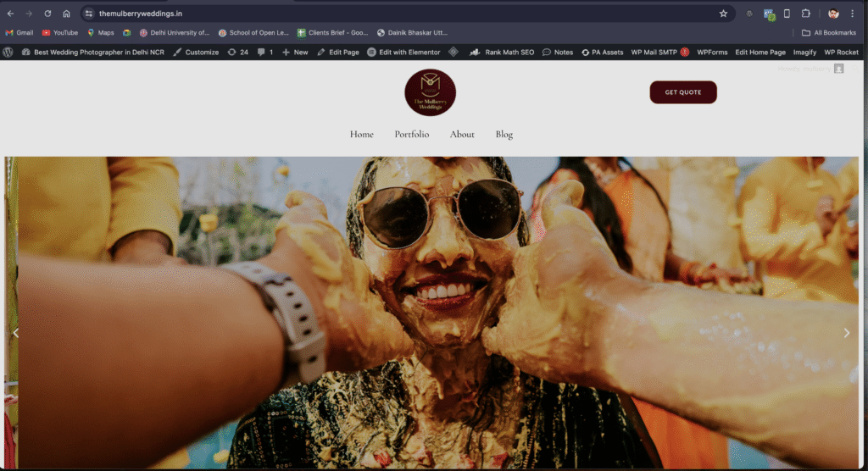Go to browser home via house icon

[x=66, y=14]
